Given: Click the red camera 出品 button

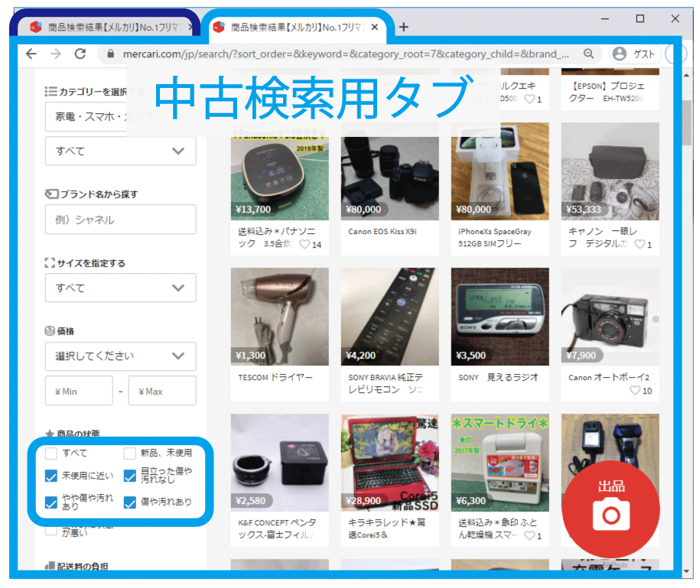Looking at the screenshot, I should pos(610,504).
